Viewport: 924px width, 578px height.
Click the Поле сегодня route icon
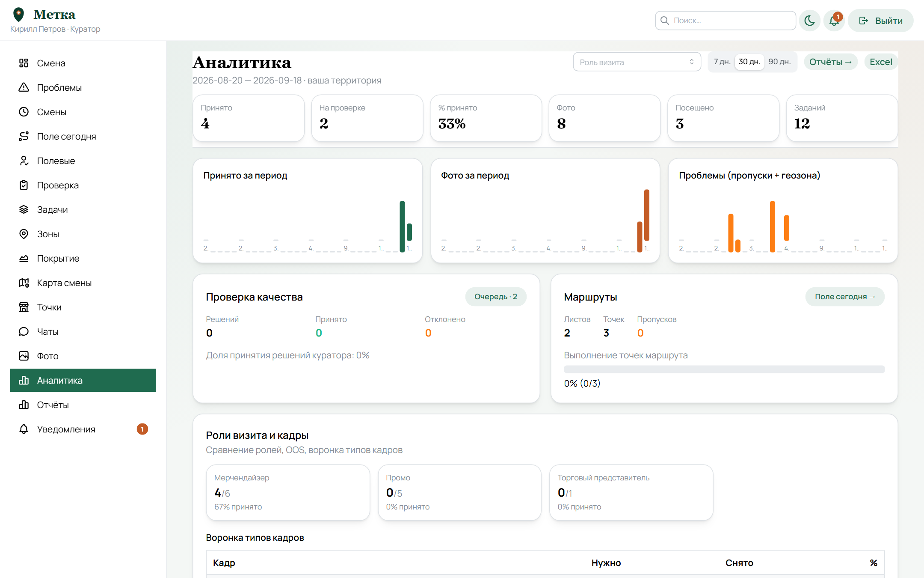coord(24,136)
